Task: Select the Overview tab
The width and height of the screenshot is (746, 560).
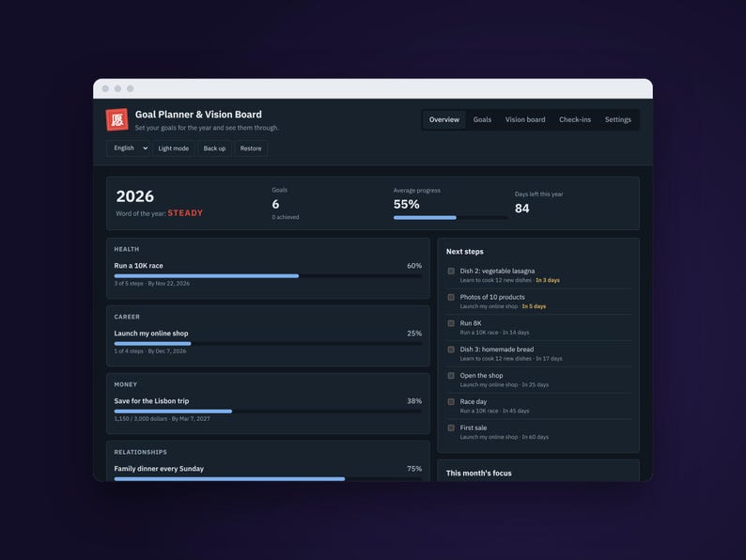Action: (443, 120)
